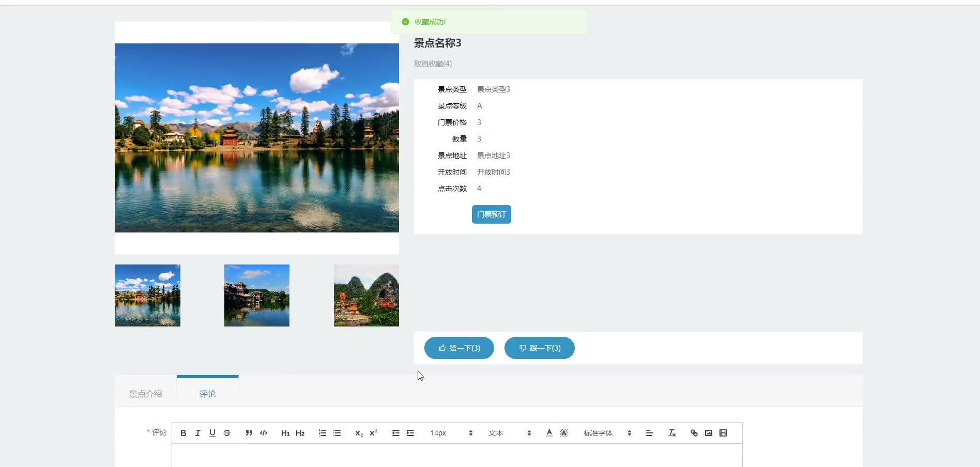The height and width of the screenshot is (467, 980).
Task: Open the text alignment options
Action: [650, 433]
